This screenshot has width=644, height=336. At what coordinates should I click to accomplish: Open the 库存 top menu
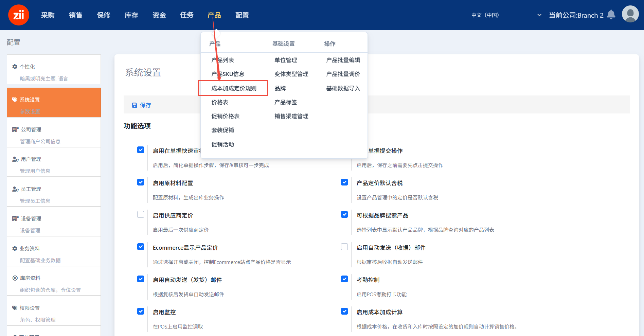coord(131,15)
